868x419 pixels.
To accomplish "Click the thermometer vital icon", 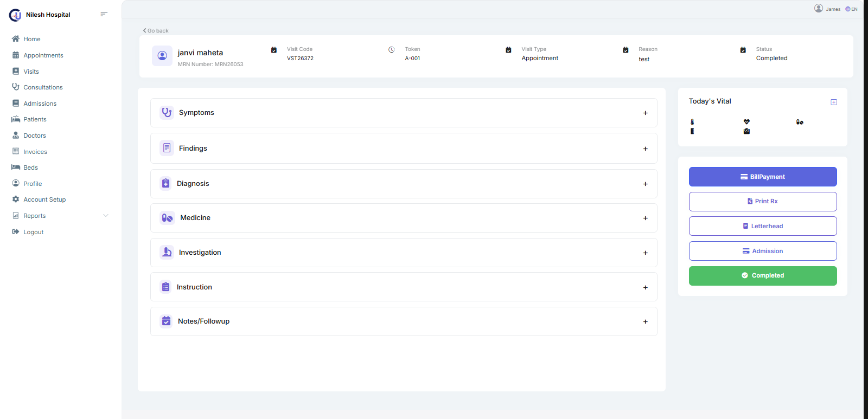I will (x=692, y=122).
